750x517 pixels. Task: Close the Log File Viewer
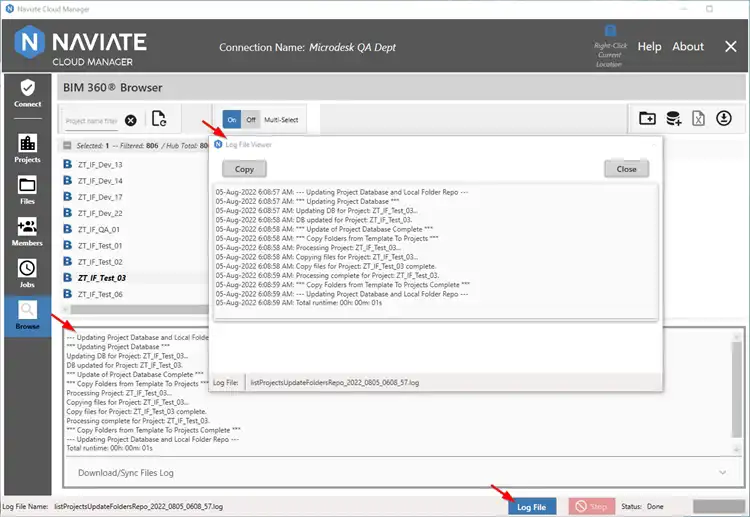(x=626, y=169)
